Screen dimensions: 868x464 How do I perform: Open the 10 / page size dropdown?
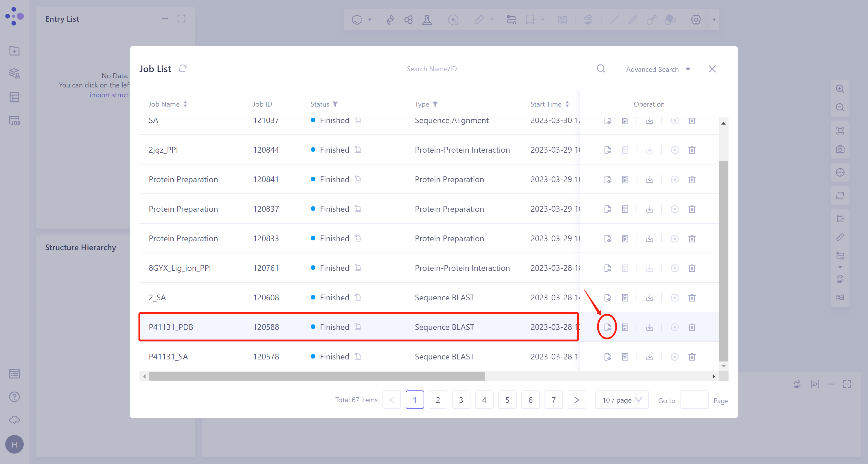(622, 400)
